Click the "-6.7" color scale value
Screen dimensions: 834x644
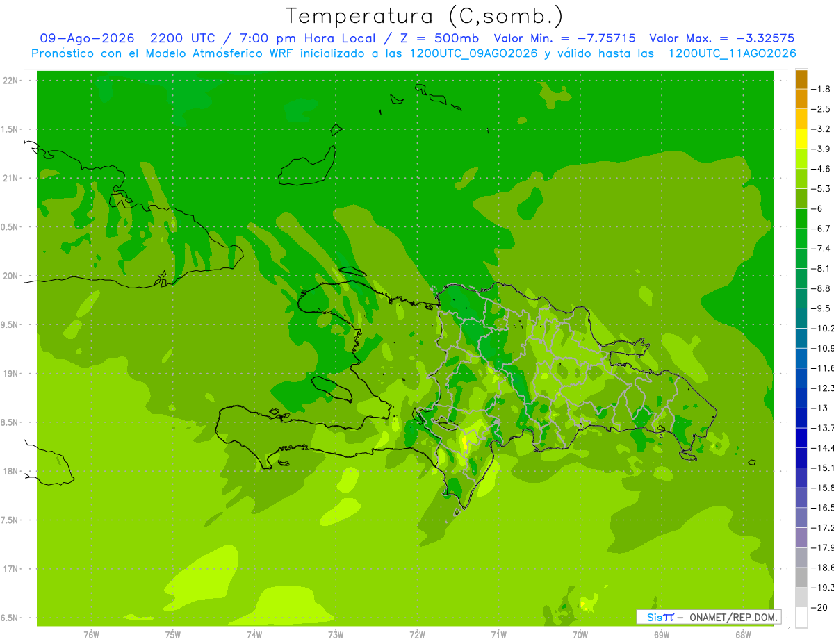click(821, 229)
